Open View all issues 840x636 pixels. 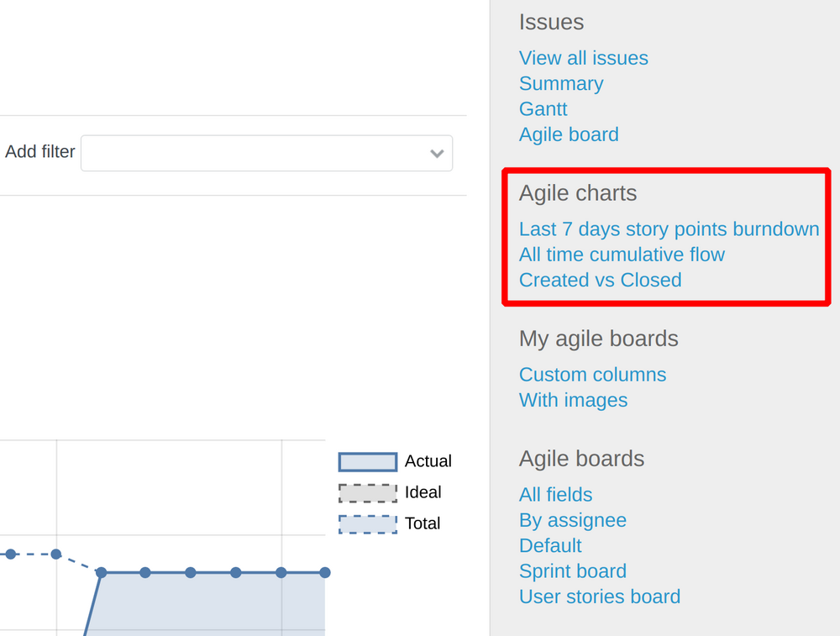tap(584, 58)
